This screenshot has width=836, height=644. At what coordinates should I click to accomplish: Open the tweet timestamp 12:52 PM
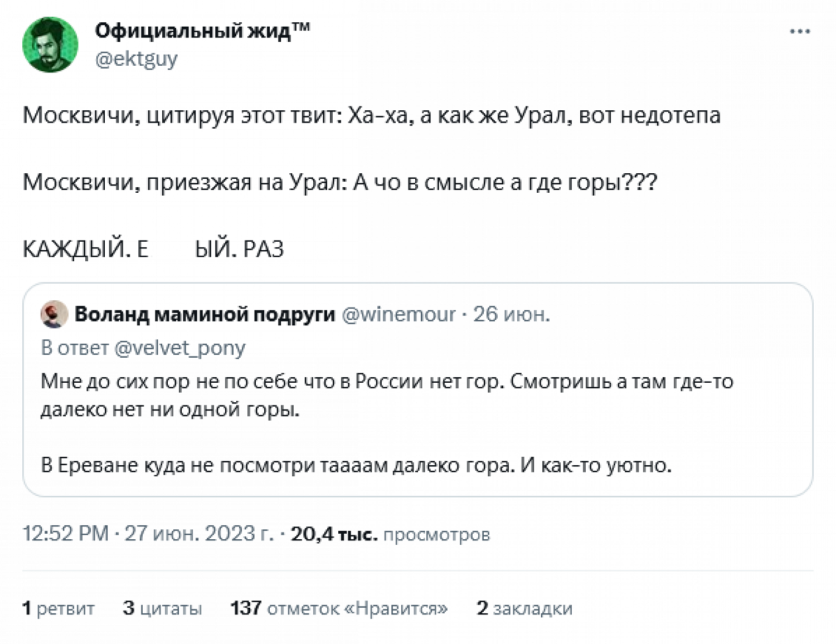coord(65,534)
